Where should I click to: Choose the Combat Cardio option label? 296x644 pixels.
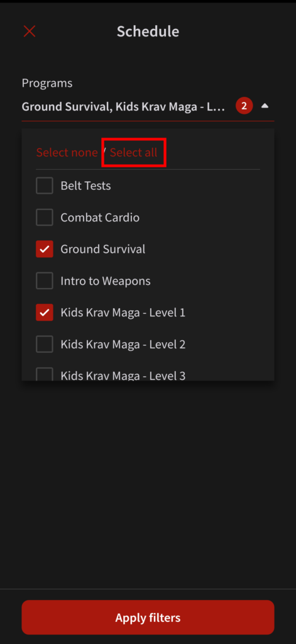100,217
